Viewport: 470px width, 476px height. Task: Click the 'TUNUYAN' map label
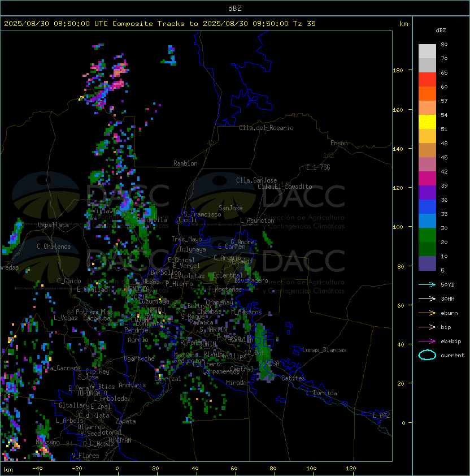click(x=120, y=440)
